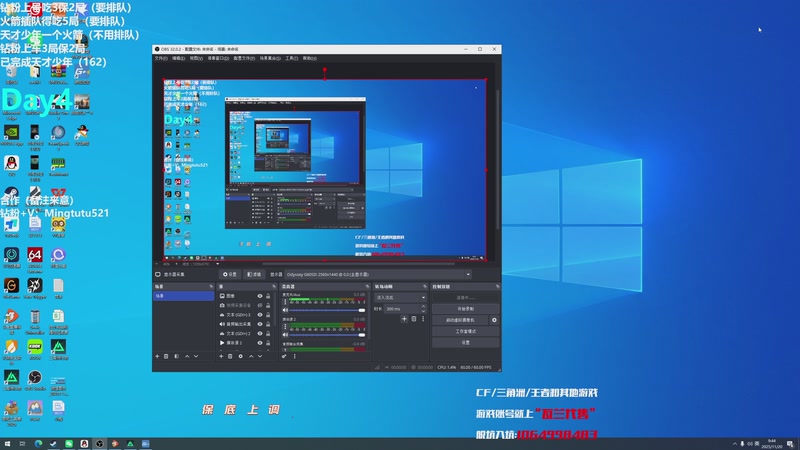The image size is (800, 450).
Task: Open the 文件(F) menu
Action: [161, 58]
